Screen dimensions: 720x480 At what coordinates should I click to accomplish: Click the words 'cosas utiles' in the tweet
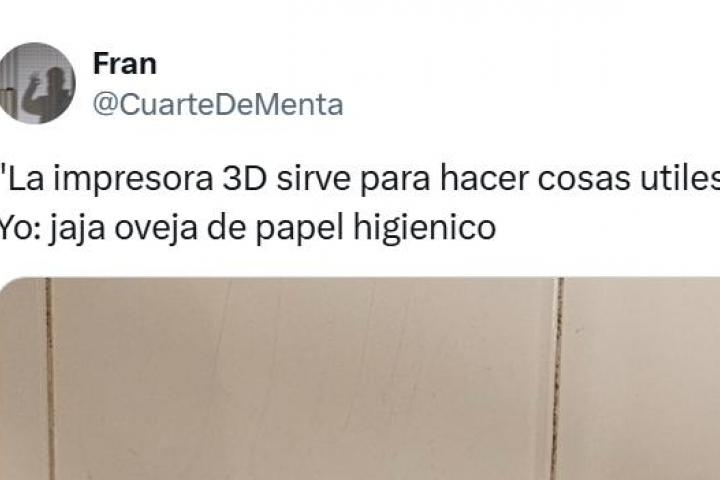tap(629, 178)
